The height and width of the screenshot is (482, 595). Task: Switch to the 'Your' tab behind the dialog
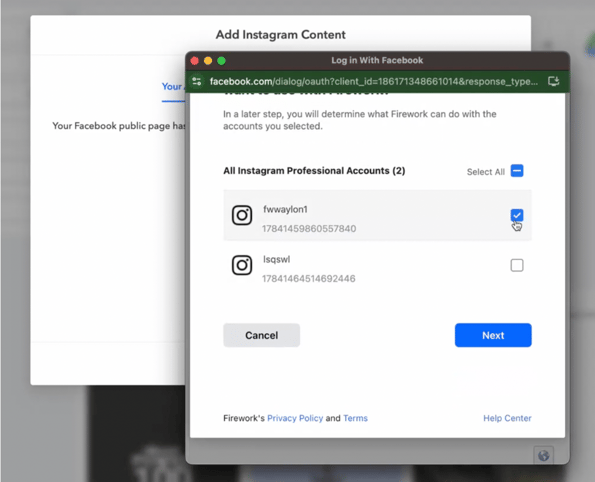pos(173,87)
